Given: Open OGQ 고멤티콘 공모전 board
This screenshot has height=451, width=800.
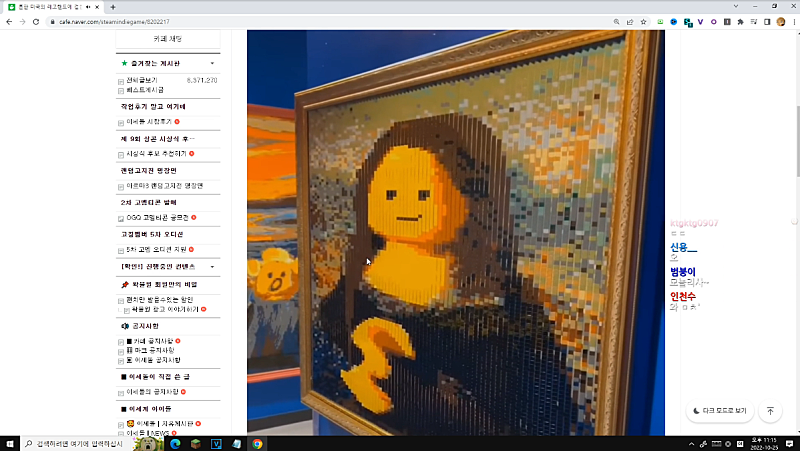Looking at the screenshot, I should point(157,218).
